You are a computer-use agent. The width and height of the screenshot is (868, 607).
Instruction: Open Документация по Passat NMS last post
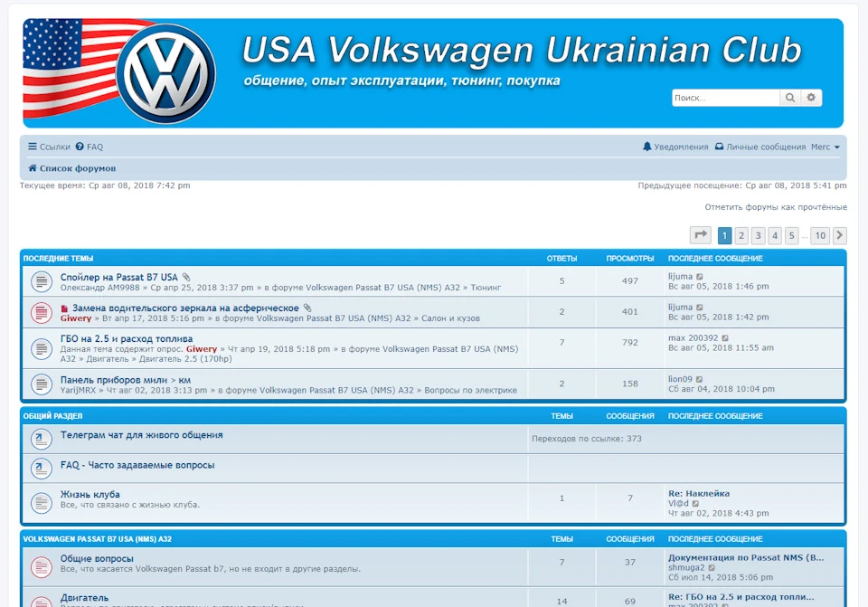click(x=746, y=558)
